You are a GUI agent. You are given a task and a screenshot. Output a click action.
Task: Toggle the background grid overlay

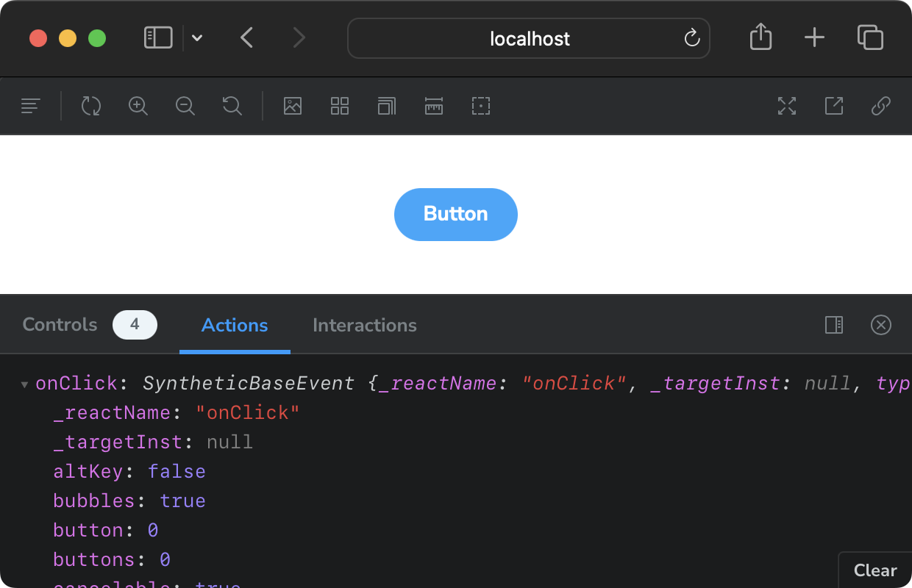click(x=339, y=106)
